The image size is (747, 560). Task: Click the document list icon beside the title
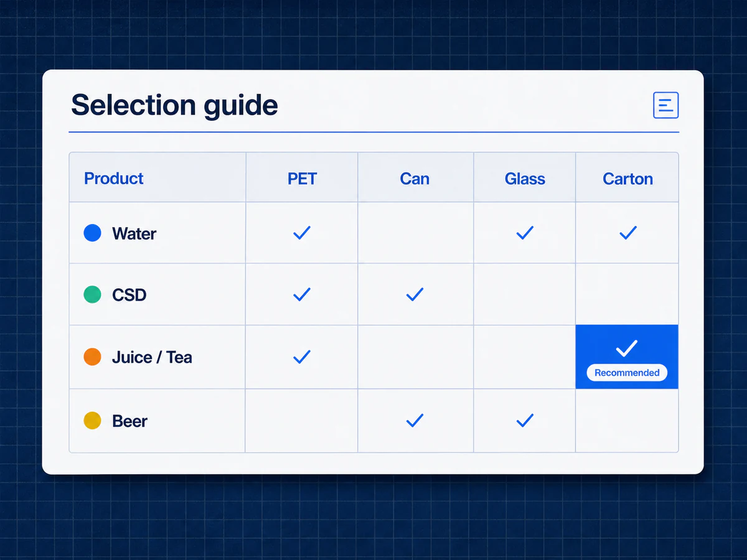pos(665,105)
